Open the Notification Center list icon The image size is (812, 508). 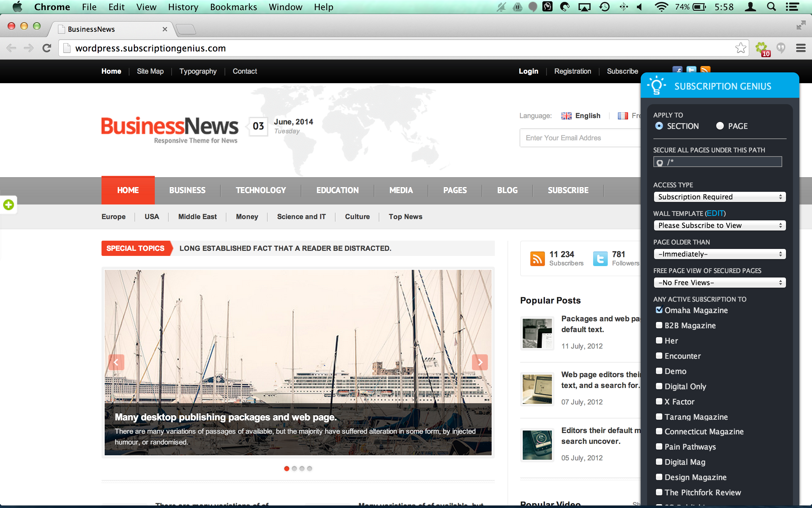[792, 7]
